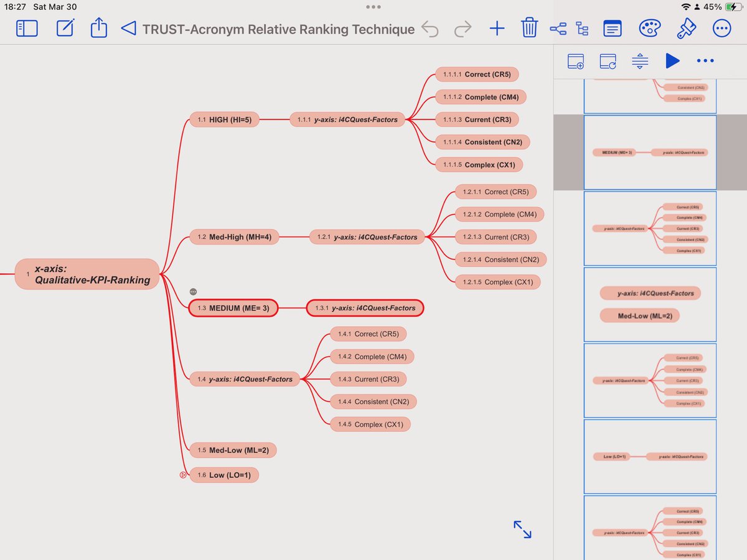
Task: Select node 1.1.1.4 Consistent (CN2)
Action: (x=482, y=142)
